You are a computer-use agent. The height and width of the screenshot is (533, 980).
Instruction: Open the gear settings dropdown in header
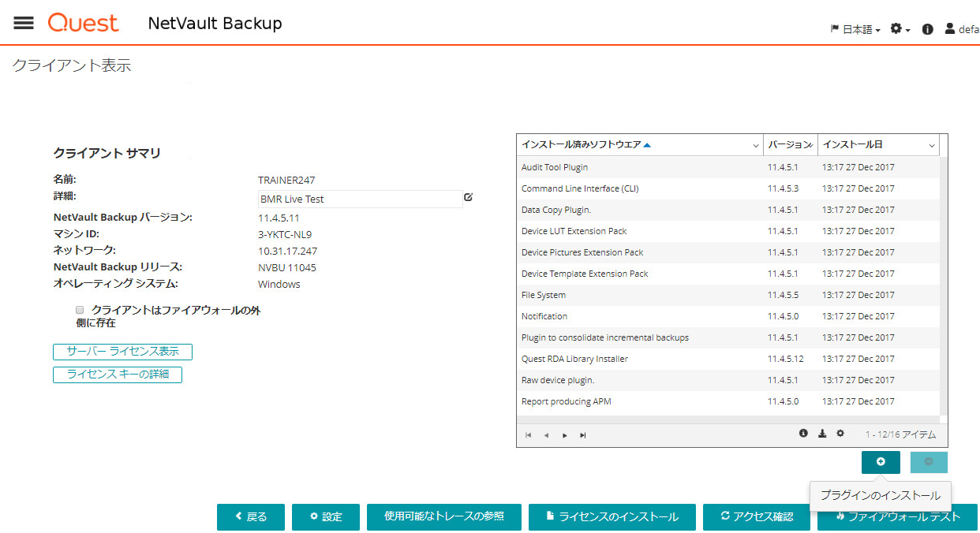click(900, 29)
